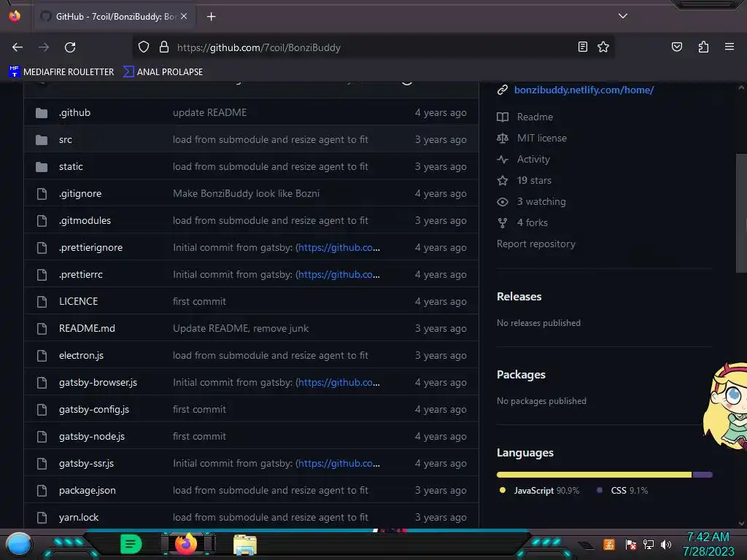Image resolution: width=747 pixels, height=560 pixels.
Task: Click Report repository link
Action: (x=536, y=244)
